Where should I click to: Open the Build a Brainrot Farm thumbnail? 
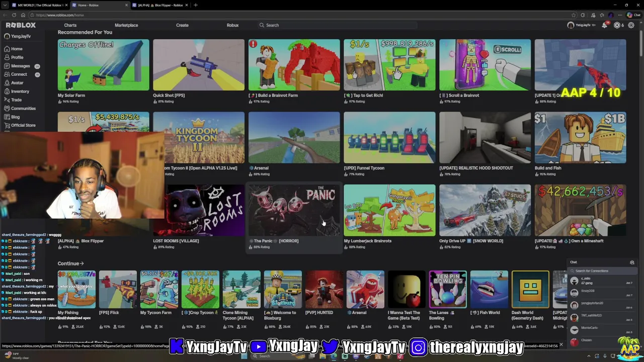point(294,65)
